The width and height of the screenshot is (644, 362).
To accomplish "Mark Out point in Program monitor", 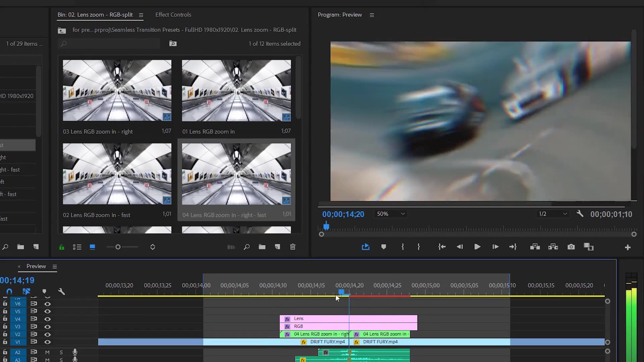I will click(419, 247).
